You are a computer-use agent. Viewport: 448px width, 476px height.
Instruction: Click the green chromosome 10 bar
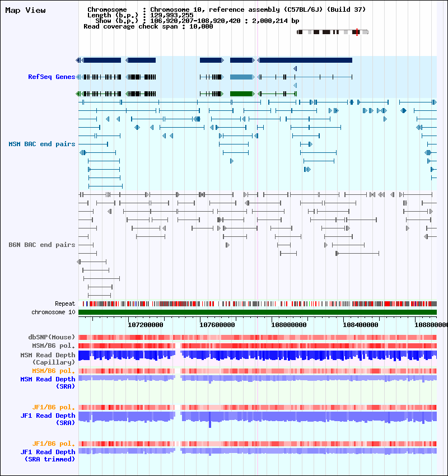(258, 312)
